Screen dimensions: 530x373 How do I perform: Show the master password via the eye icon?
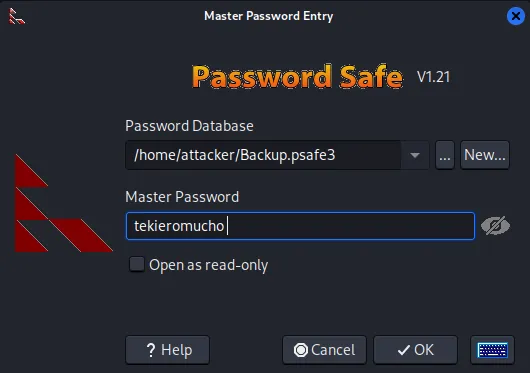496,226
